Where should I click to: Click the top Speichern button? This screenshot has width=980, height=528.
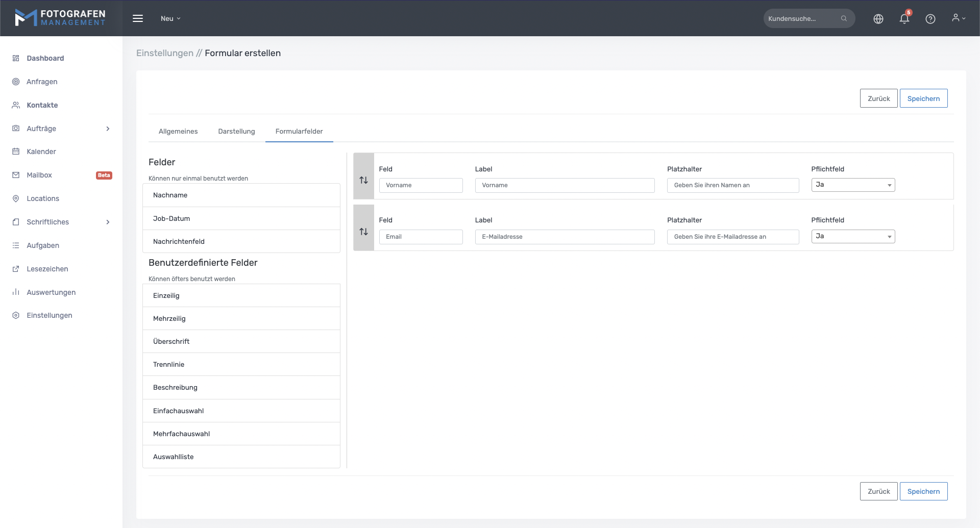(923, 98)
